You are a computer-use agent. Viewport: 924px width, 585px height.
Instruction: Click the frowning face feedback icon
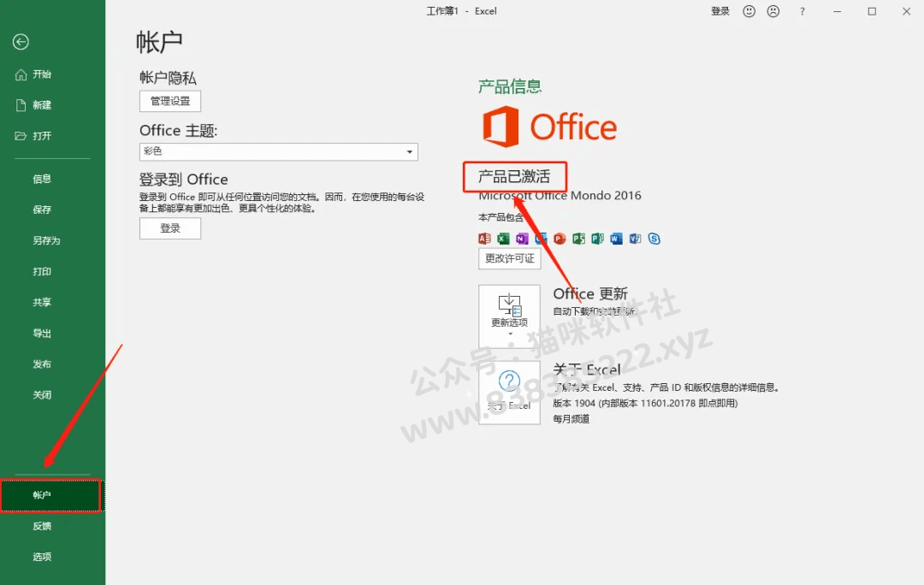773,11
